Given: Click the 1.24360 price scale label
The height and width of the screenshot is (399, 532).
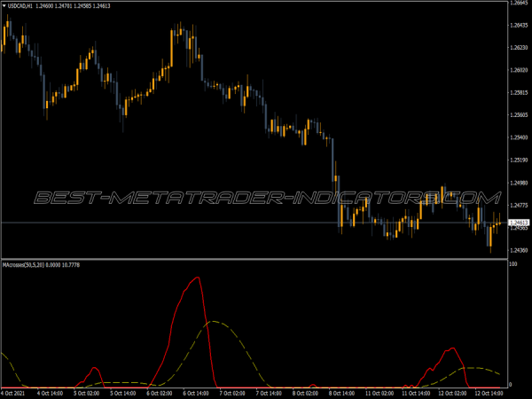Looking at the screenshot, I should [519, 250].
